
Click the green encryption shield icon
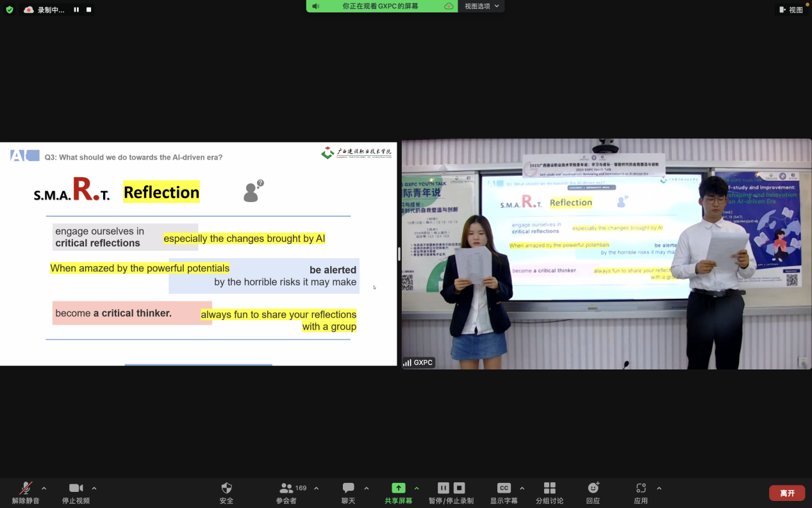pyautogui.click(x=9, y=10)
